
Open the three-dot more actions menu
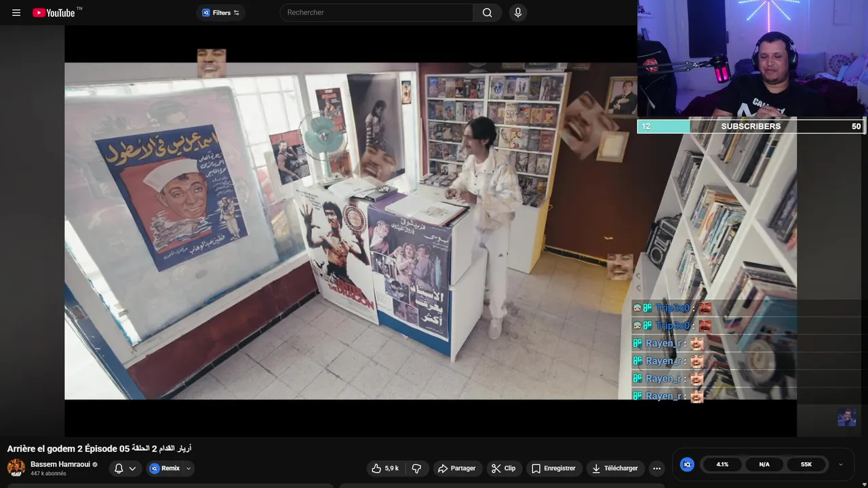656,468
